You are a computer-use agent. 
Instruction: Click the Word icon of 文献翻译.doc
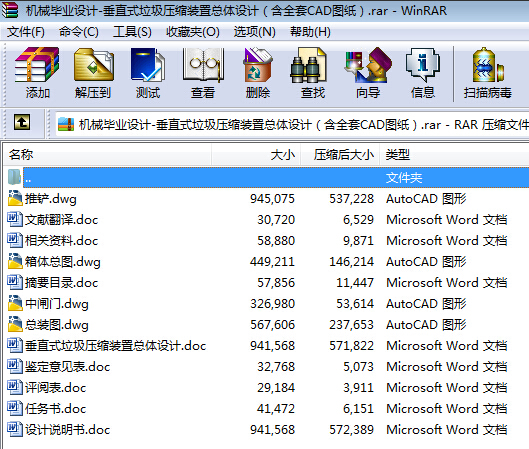pos(15,219)
